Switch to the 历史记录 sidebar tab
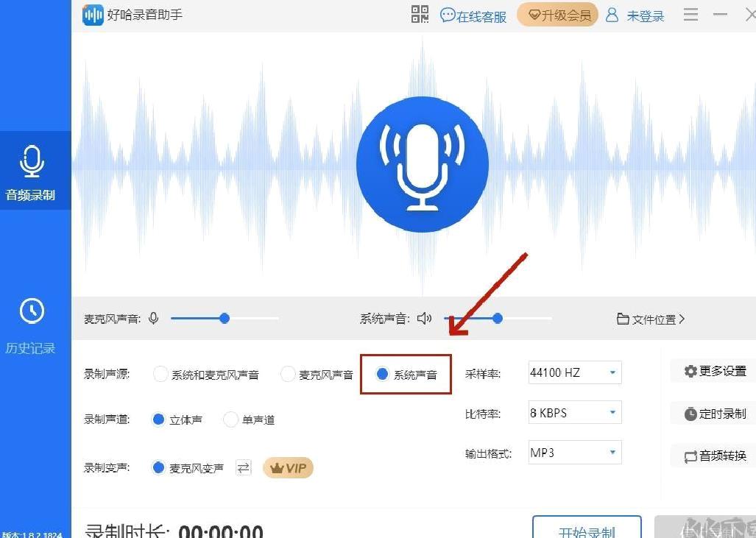Image resolution: width=756 pixels, height=538 pixels. click(31, 326)
